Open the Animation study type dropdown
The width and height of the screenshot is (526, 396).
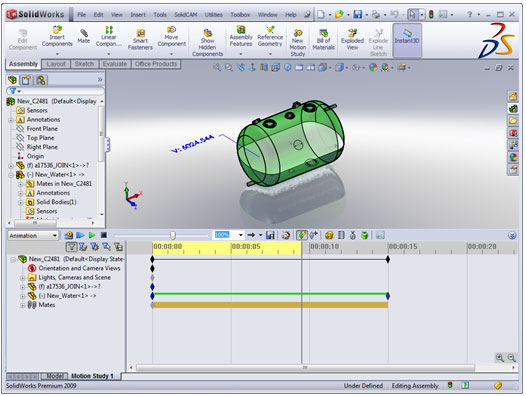55,235
